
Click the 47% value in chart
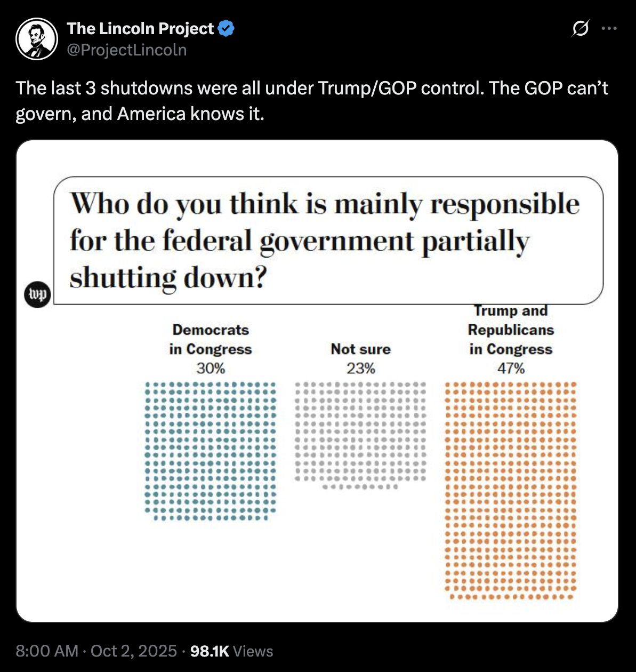pyautogui.click(x=511, y=368)
